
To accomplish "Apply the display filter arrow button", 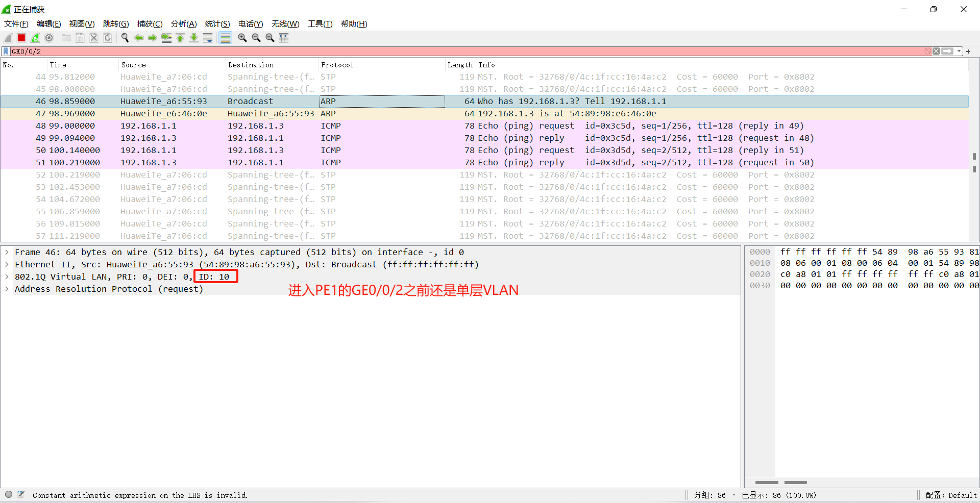I will (948, 51).
